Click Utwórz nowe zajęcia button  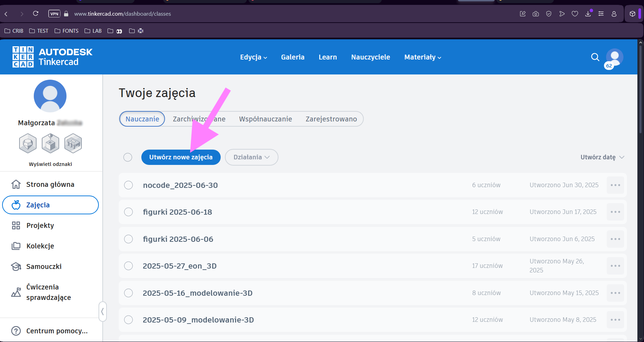[181, 157]
